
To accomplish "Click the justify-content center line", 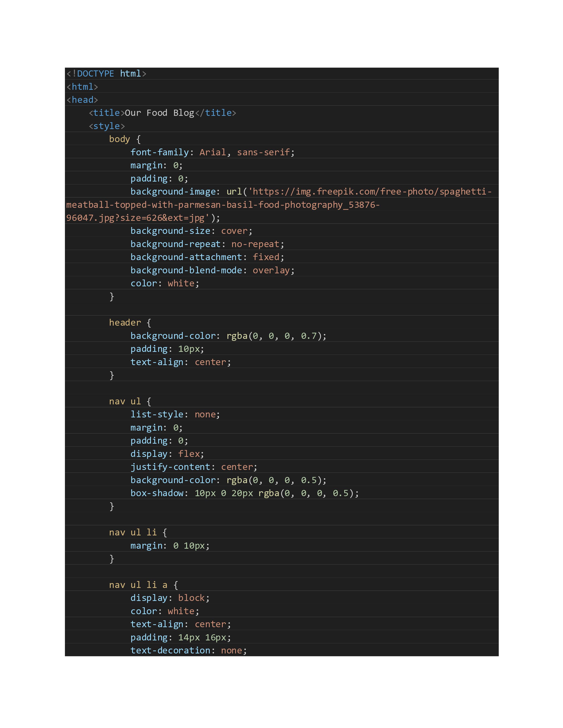I will point(193,467).
